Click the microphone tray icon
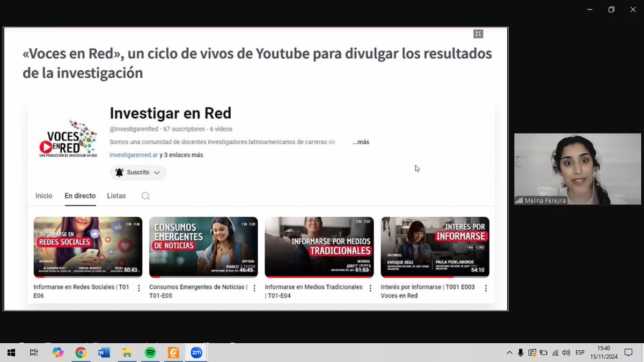This screenshot has height=362, width=644. (521, 352)
